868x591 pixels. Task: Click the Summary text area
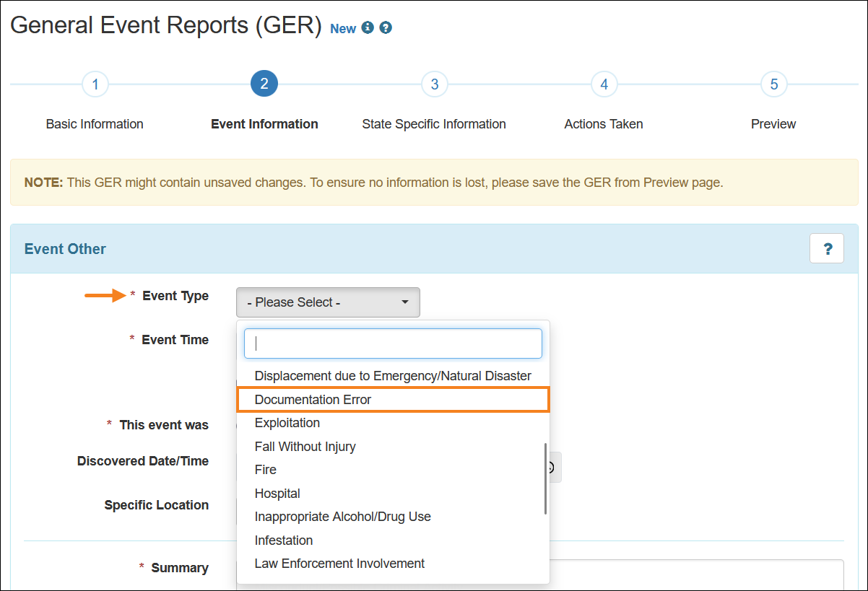tap(697, 575)
